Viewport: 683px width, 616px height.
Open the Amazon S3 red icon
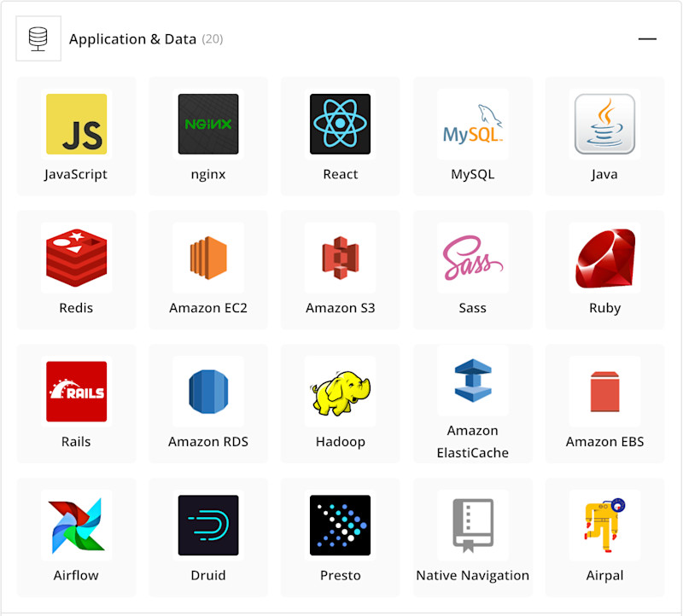coord(340,258)
